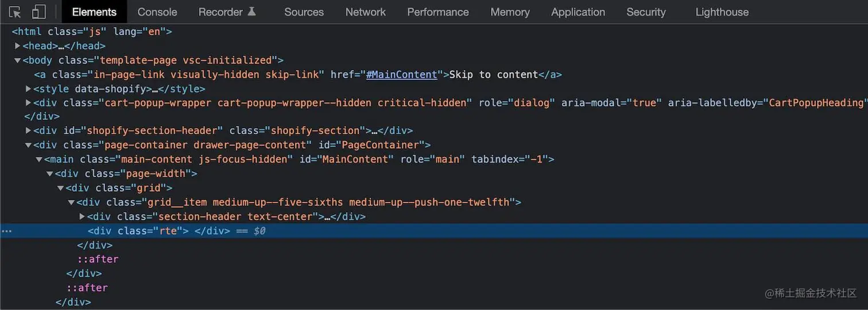Open the Security tab
The height and width of the screenshot is (310, 868).
click(646, 11)
